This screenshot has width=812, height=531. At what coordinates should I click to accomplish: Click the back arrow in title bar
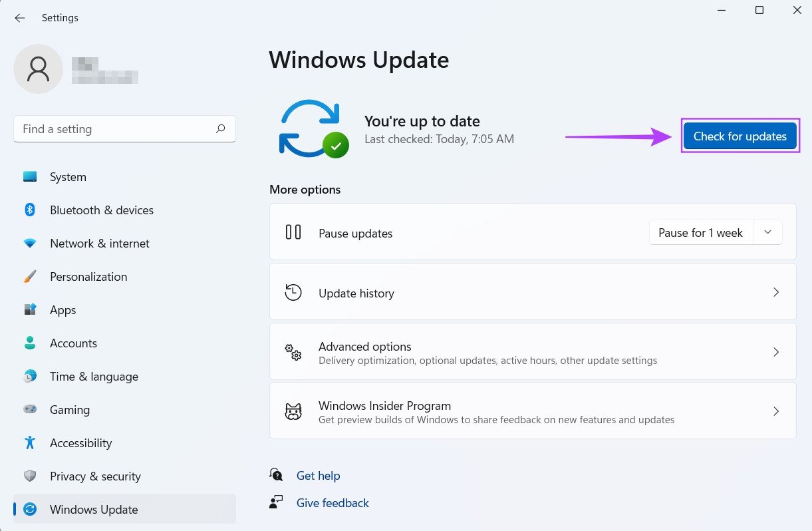point(20,18)
